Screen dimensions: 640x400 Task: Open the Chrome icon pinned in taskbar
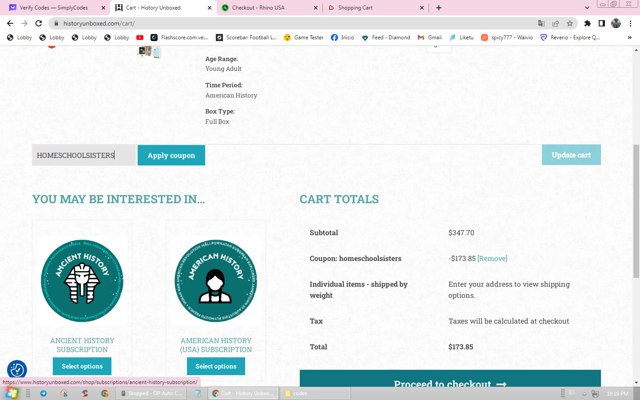105,393
